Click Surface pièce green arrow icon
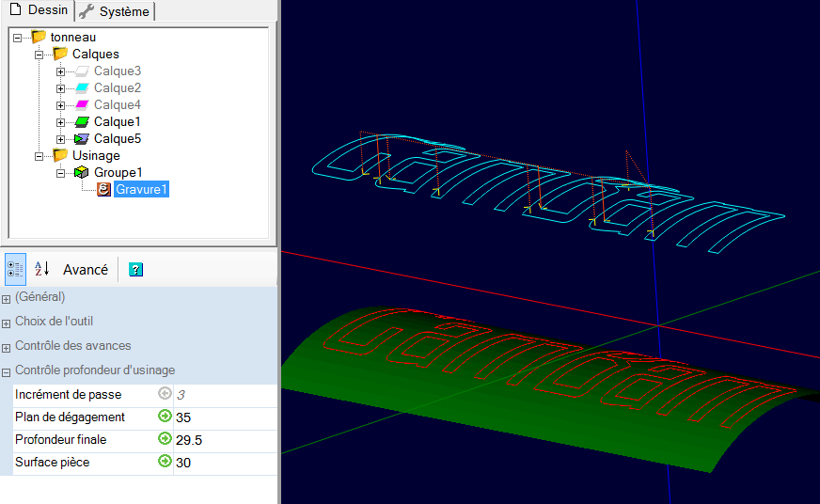Image resolution: width=820 pixels, height=504 pixels. point(165,461)
